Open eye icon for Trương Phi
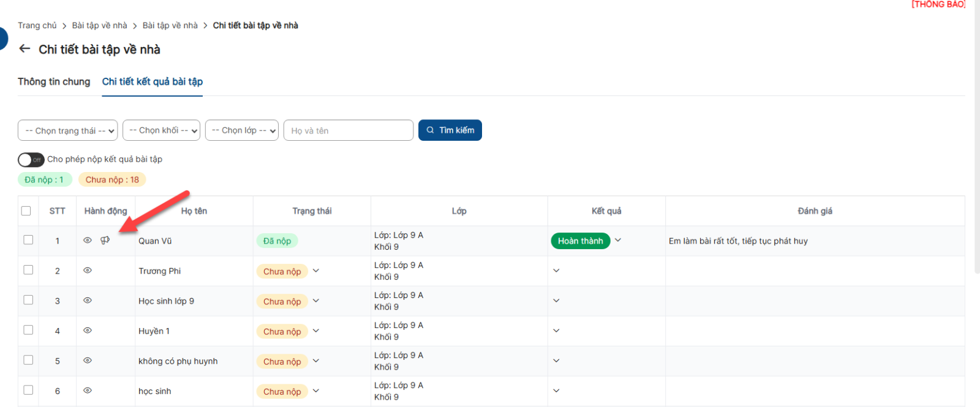Viewport: 980px width, 407px height. pyautogui.click(x=88, y=271)
